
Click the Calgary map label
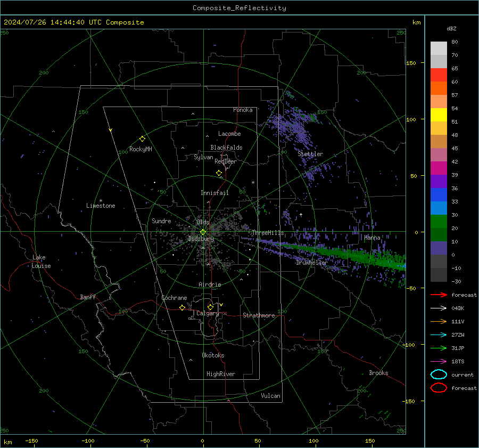pos(208,313)
